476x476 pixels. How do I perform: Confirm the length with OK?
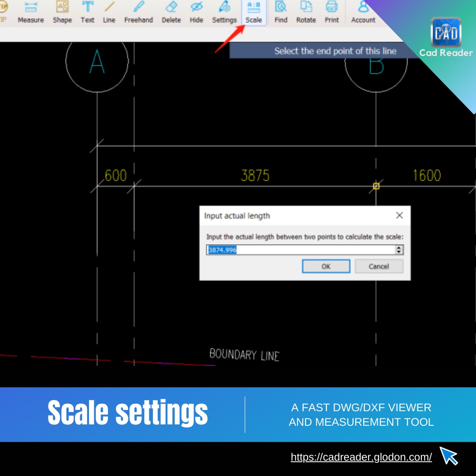[326, 266]
